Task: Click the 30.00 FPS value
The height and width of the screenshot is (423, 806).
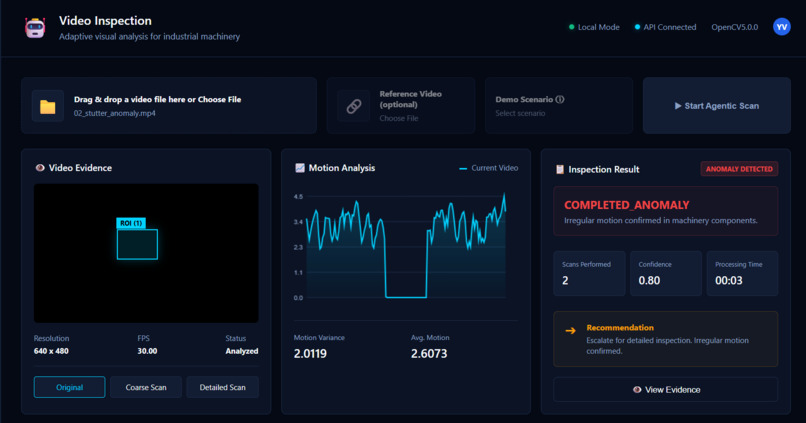Action: [x=147, y=351]
